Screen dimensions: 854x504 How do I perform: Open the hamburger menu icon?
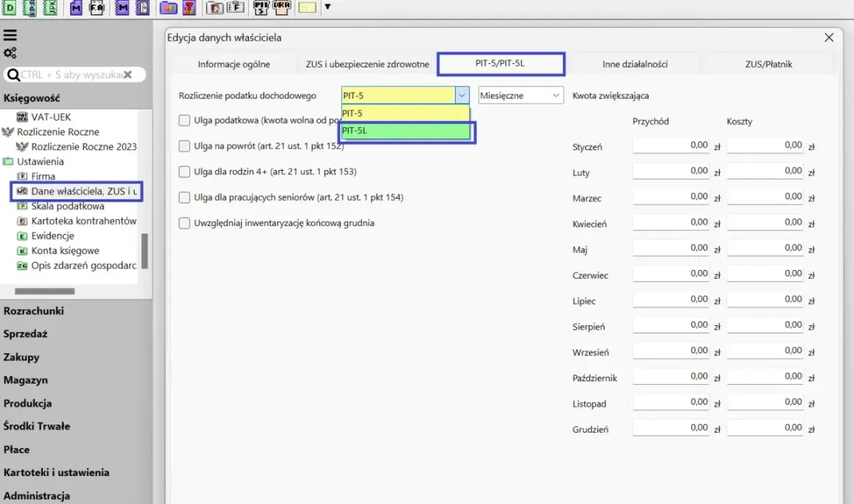tap(10, 35)
